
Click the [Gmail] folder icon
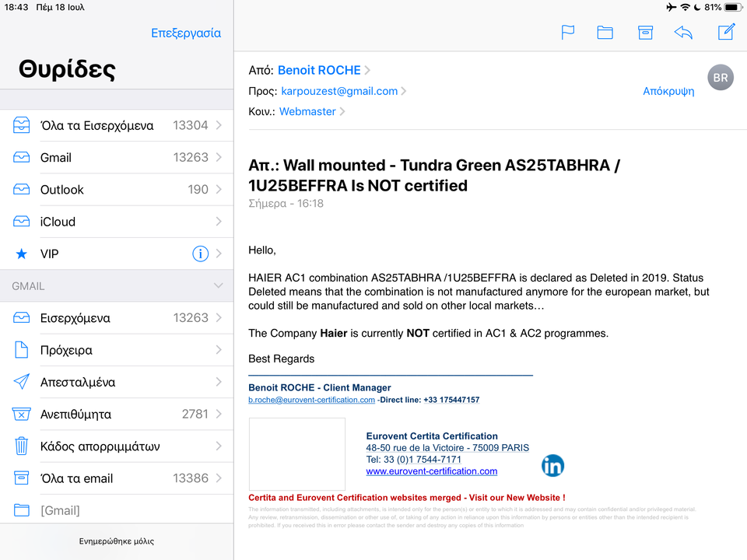click(x=22, y=510)
